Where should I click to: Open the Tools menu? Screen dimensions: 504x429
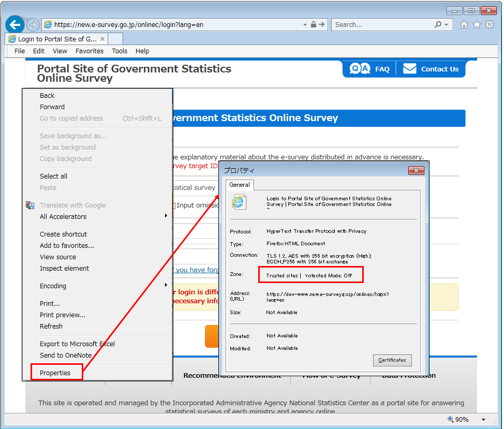pos(119,51)
